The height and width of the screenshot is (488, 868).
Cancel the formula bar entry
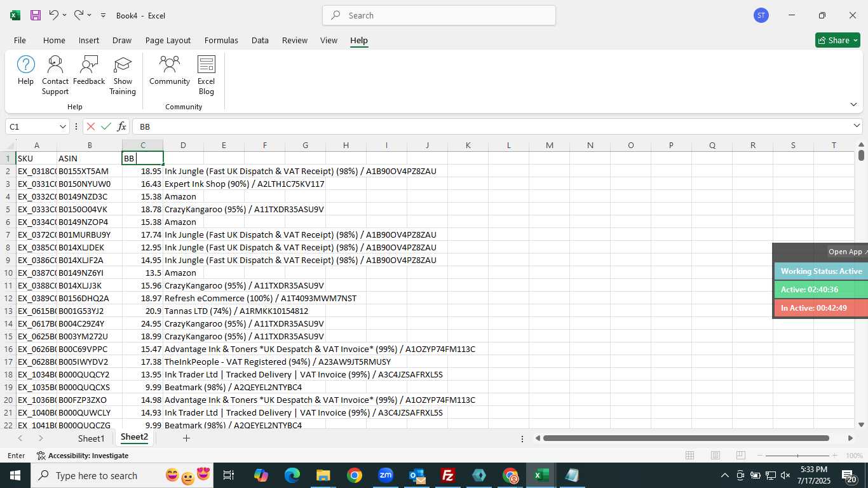coord(91,126)
